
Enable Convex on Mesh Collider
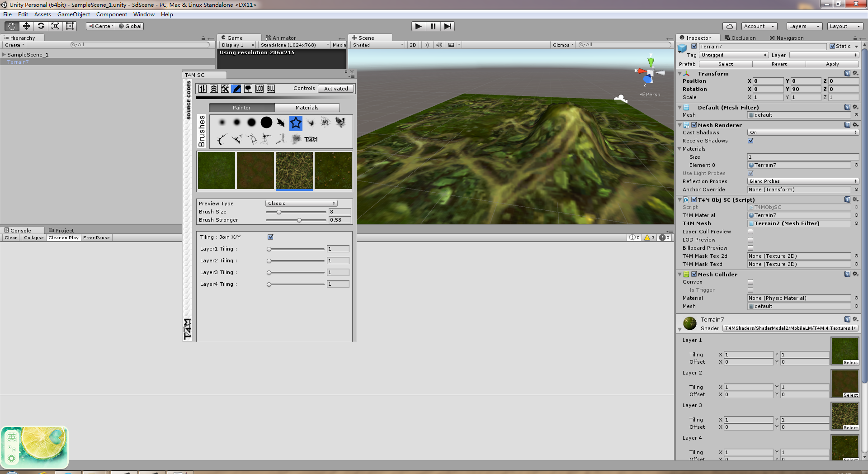pyautogui.click(x=750, y=282)
